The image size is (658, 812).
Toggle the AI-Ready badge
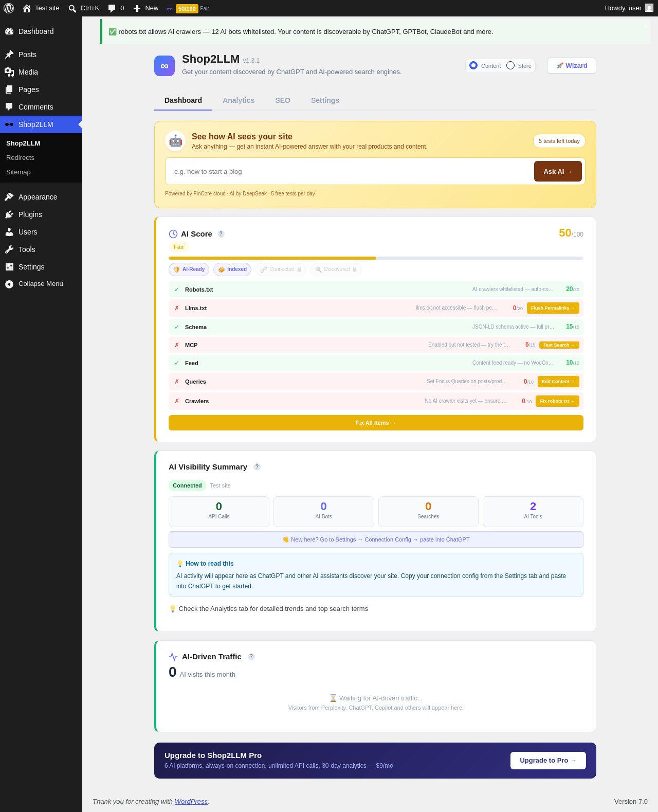(189, 269)
